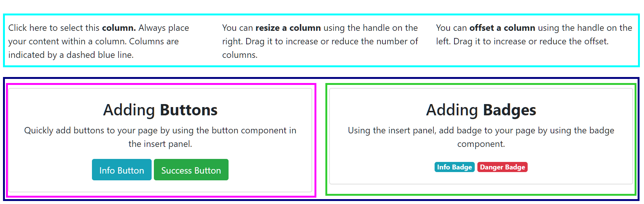The height and width of the screenshot is (204, 644).
Task: Select the "Using the insert panel" paragraph
Action: pyautogui.click(x=481, y=130)
